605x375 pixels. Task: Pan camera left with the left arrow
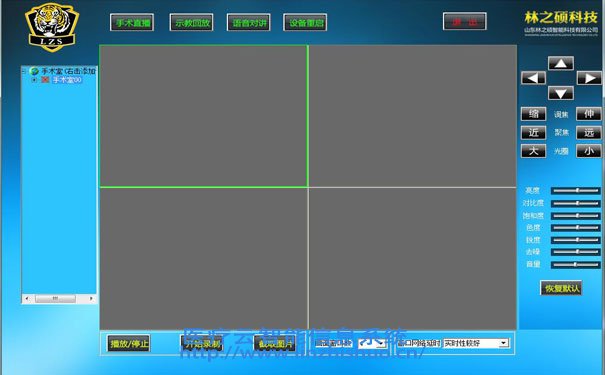[533, 78]
